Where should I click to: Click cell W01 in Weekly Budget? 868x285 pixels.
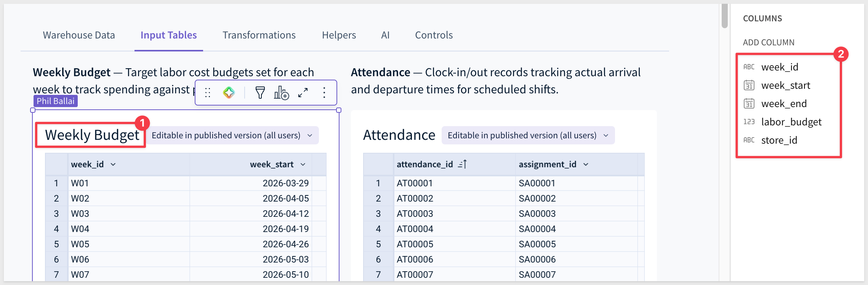click(x=129, y=183)
